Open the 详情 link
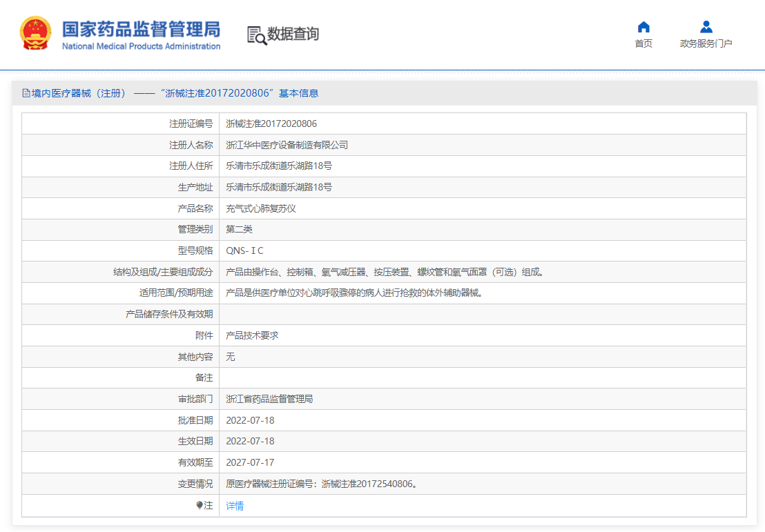765x532 pixels. click(235, 506)
